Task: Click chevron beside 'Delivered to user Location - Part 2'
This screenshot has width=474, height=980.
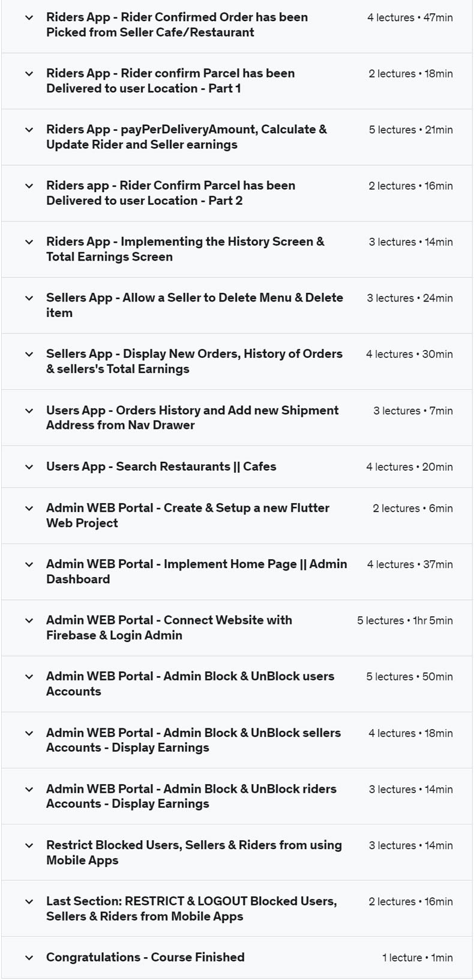Action: 29,186
